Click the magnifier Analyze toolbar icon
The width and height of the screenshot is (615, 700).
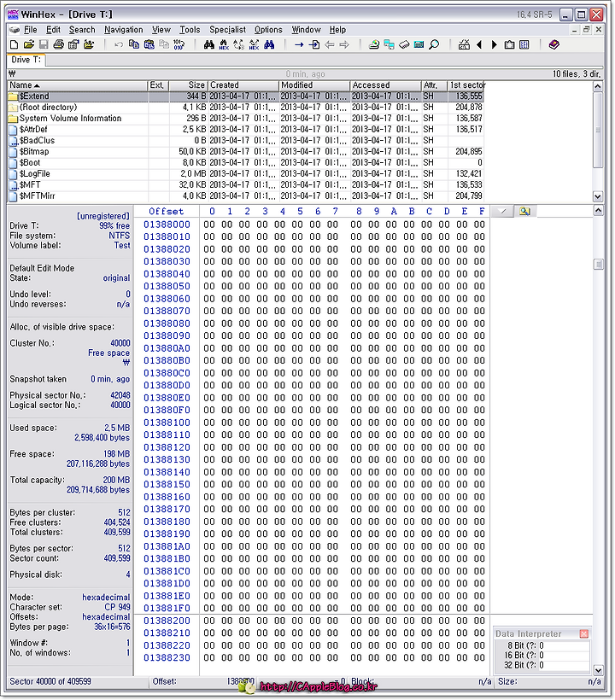434,44
